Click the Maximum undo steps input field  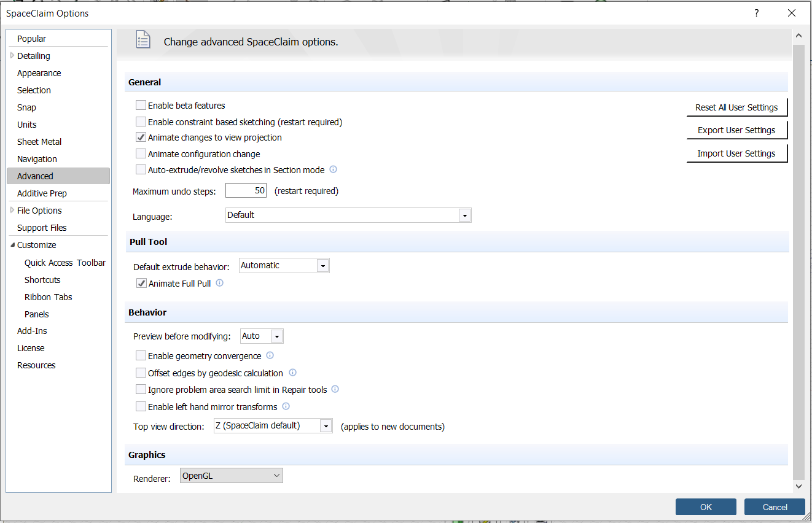[246, 191]
